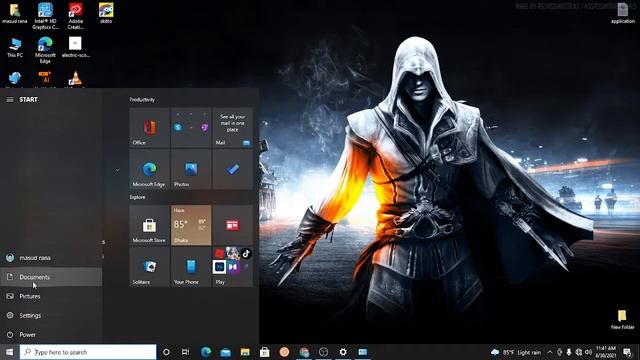Open Documents from Start sidebar
This screenshot has height=360, width=640.
click(51, 277)
